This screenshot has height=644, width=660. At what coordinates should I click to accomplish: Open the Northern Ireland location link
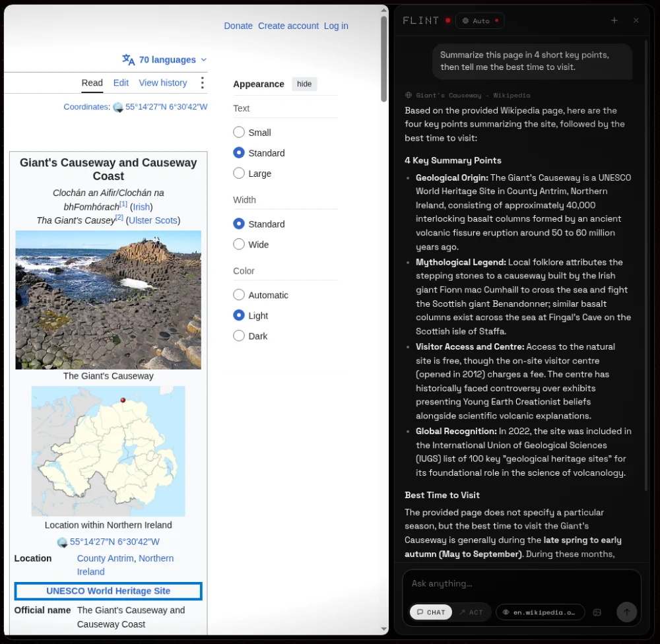[x=125, y=565]
